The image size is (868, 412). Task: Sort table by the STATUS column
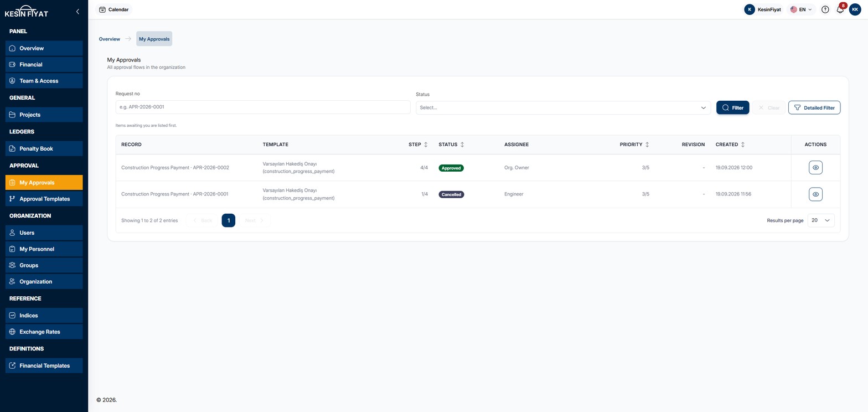point(451,145)
